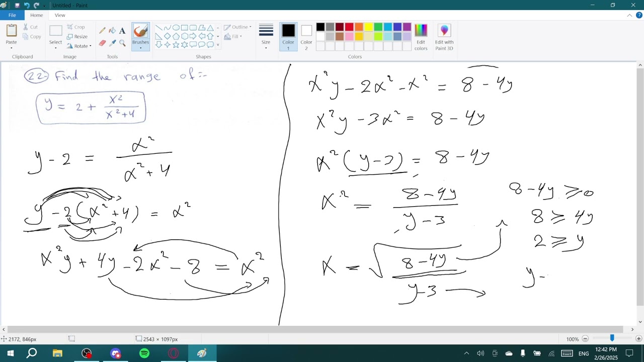Click the Crop tool

(76, 27)
